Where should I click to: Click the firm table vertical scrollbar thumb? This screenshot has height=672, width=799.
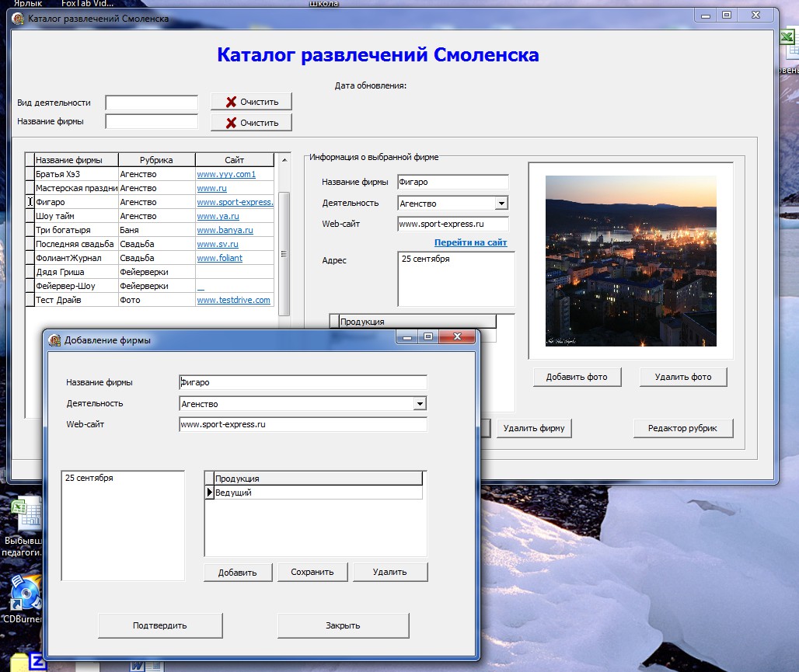(284, 254)
